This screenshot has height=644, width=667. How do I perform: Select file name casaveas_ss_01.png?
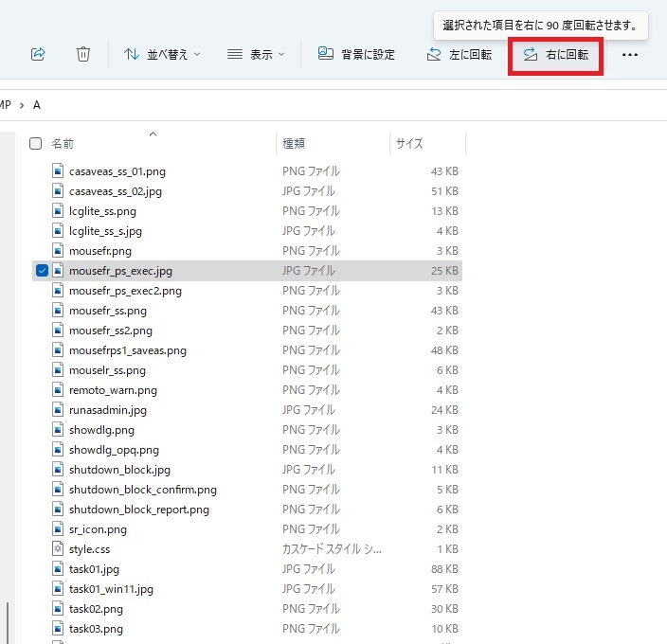[117, 171]
